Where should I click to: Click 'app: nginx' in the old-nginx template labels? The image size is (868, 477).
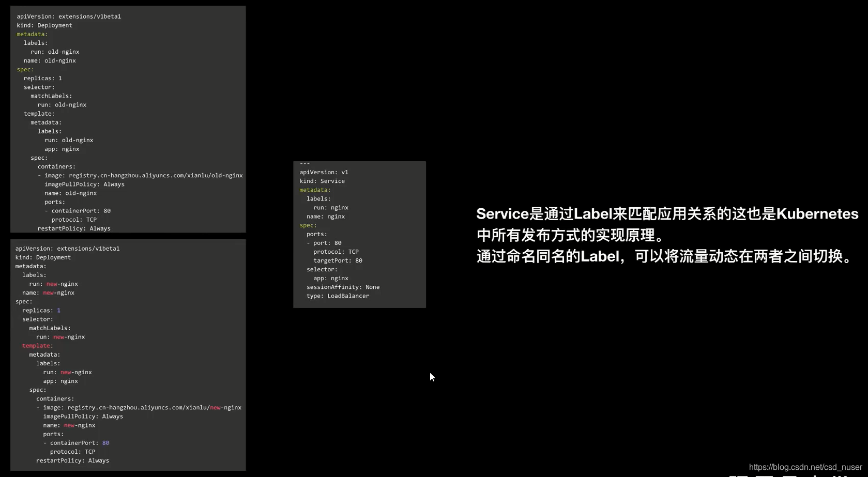pos(62,149)
